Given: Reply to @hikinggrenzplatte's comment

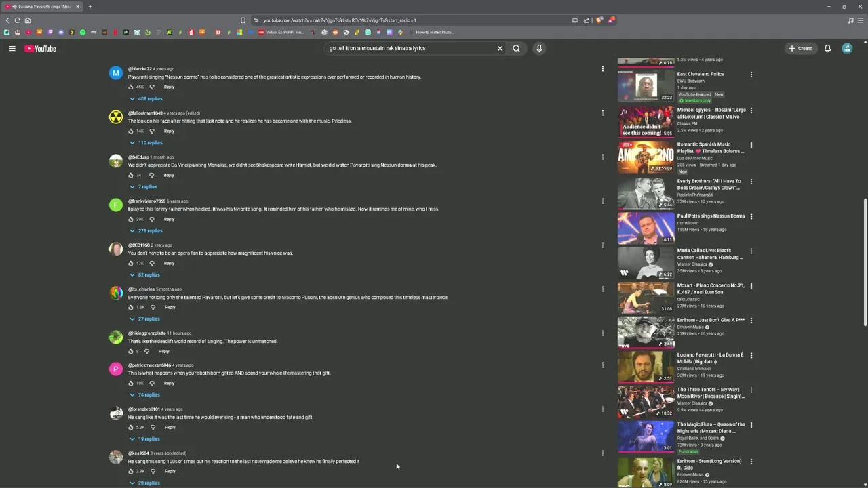Looking at the screenshot, I should pos(163,351).
